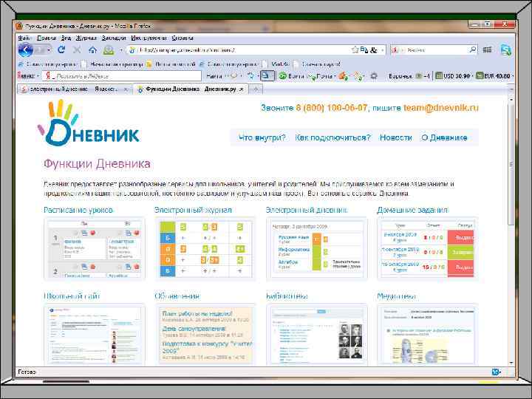
Task: Click the red Yandex Я logo in the bar
Action: pyautogui.click(x=48, y=75)
